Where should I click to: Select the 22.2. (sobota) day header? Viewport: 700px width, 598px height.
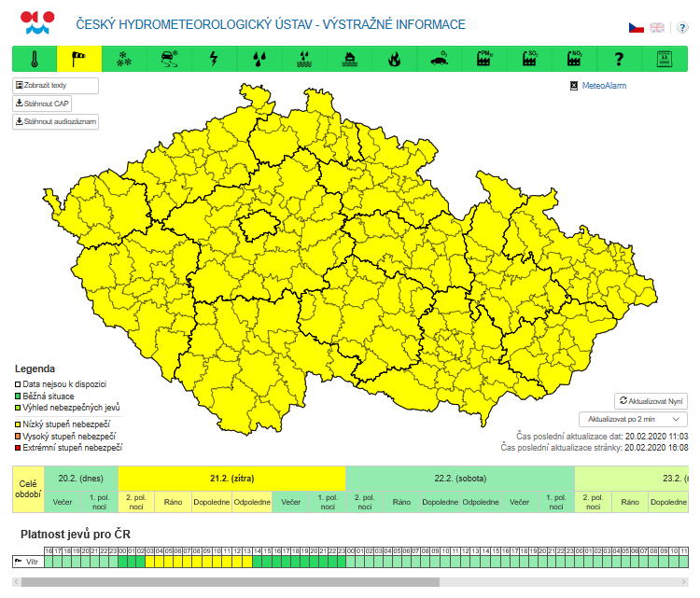click(x=460, y=479)
